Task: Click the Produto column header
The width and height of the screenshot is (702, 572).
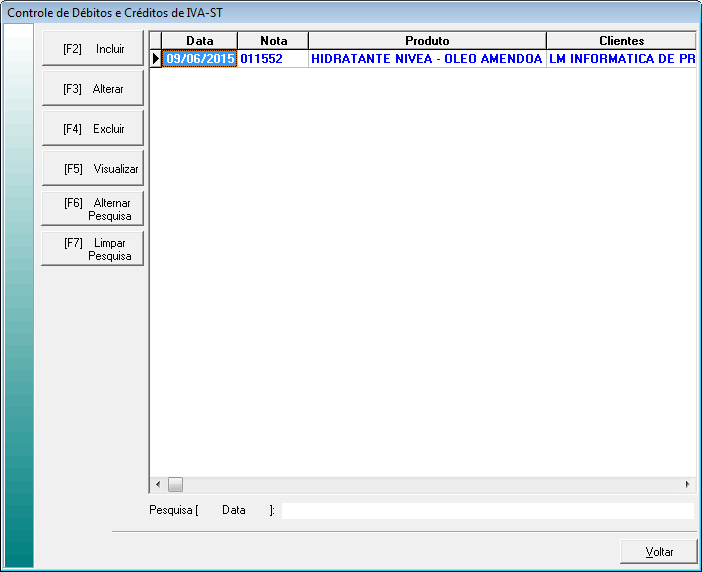Action: click(427, 41)
